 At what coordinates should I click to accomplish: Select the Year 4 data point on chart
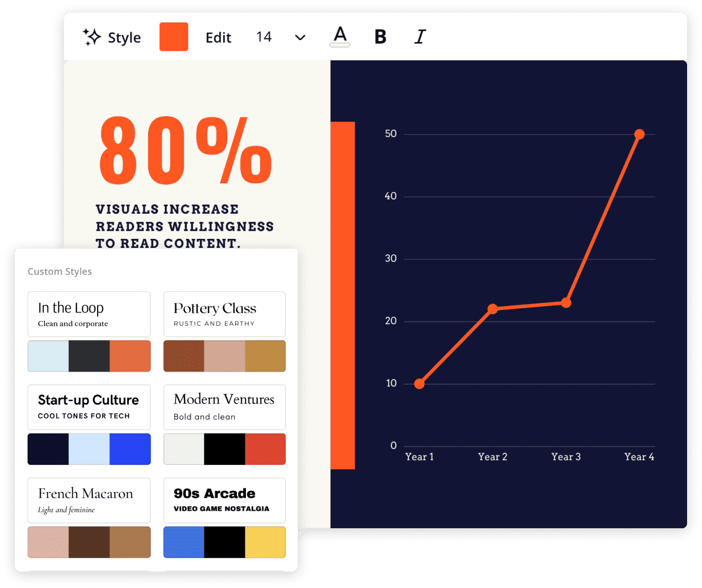639,134
